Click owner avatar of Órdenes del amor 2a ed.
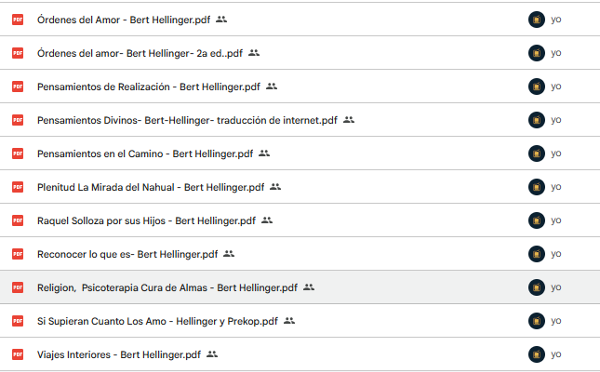 click(x=536, y=53)
